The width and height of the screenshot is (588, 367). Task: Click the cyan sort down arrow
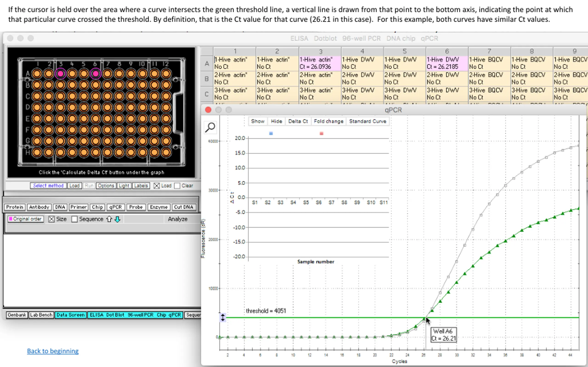click(x=117, y=219)
